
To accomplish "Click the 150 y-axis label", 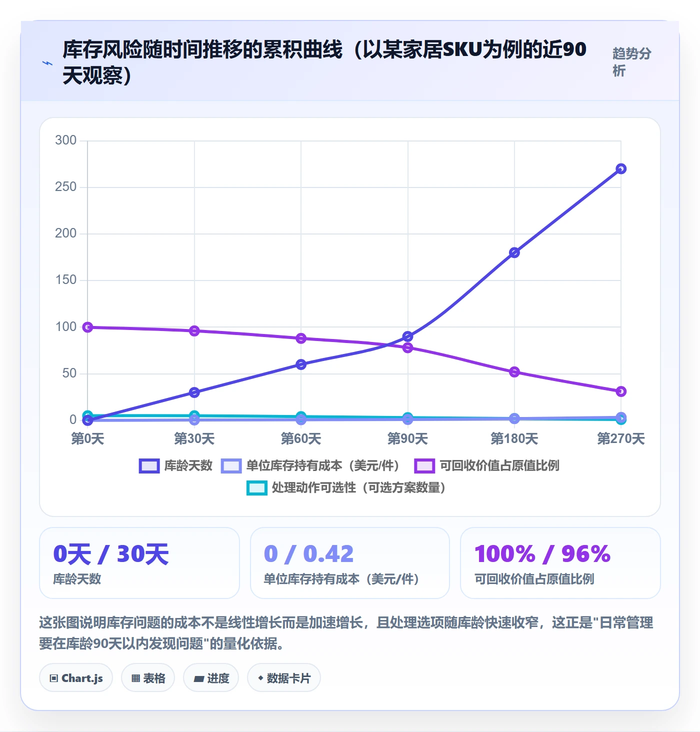I will (66, 280).
